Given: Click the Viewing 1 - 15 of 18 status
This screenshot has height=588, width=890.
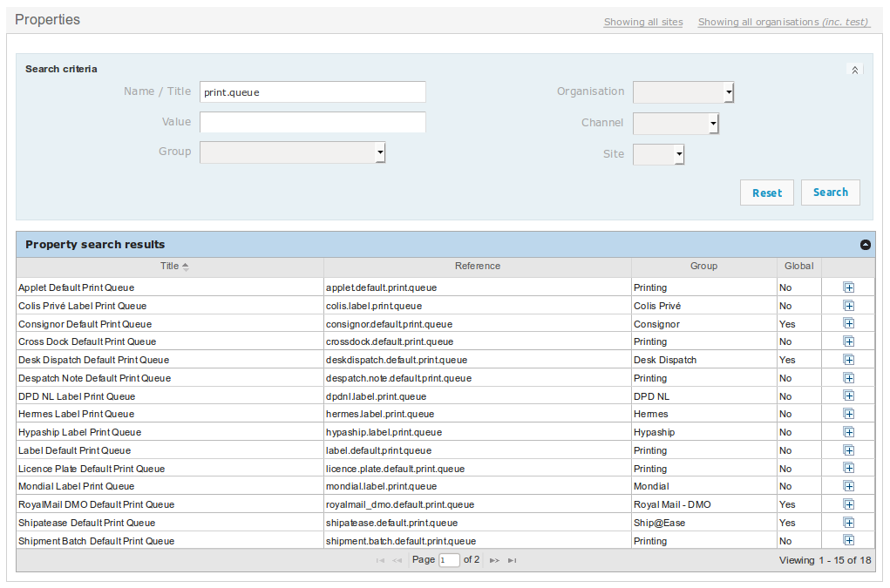Looking at the screenshot, I should pyautogui.click(x=825, y=560).
